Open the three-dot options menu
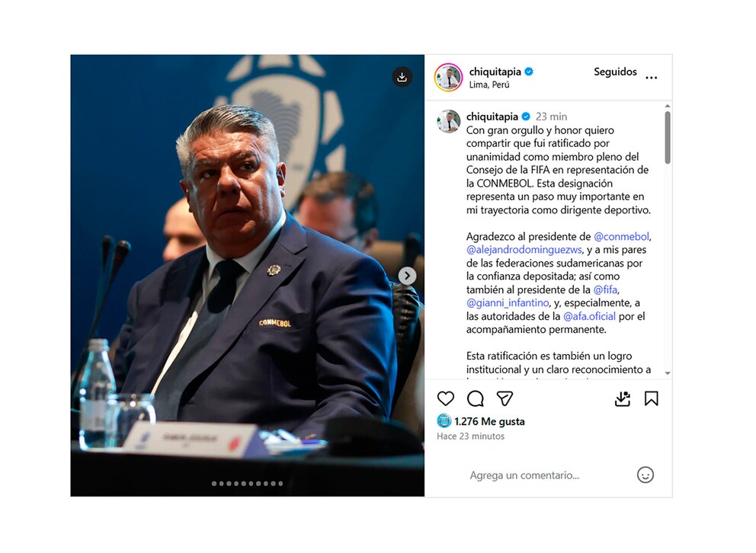The width and height of the screenshot is (756, 553). pos(652,78)
